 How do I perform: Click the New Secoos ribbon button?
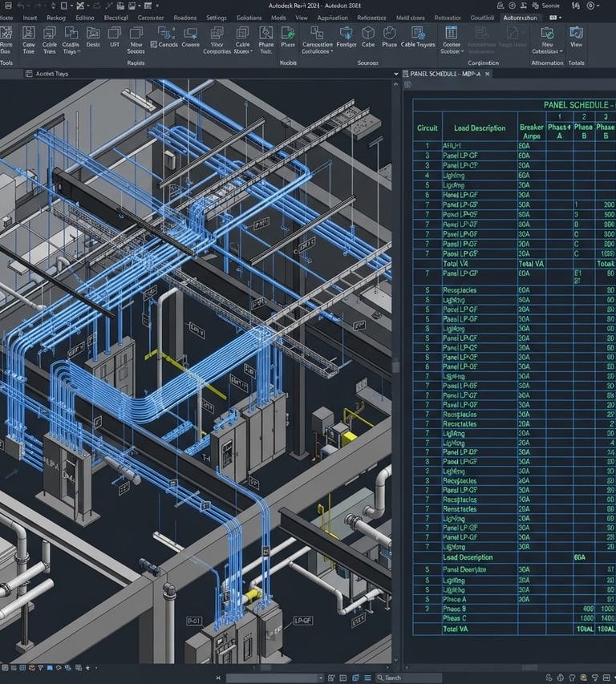tap(136, 40)
